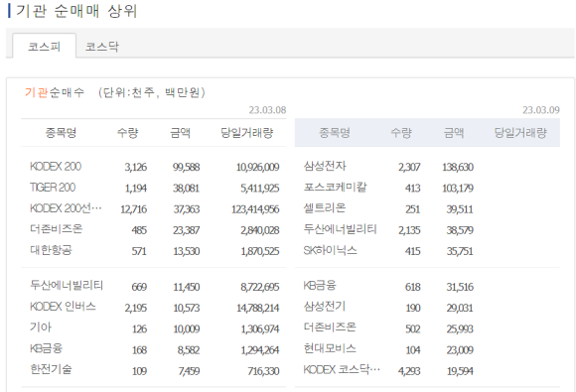
Task: Select the trading volume 8,722,695
Action: coord(260,287)
